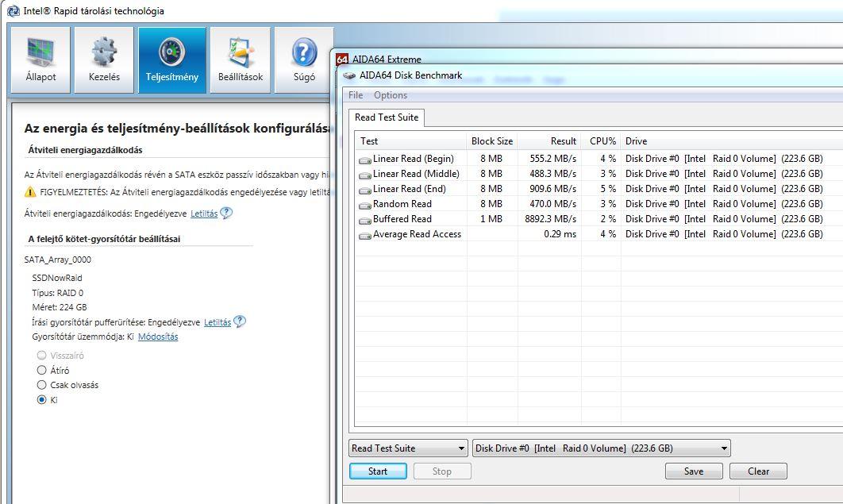
Task: Select the 470.0 MB/s result cell
Action: [552, 204]
